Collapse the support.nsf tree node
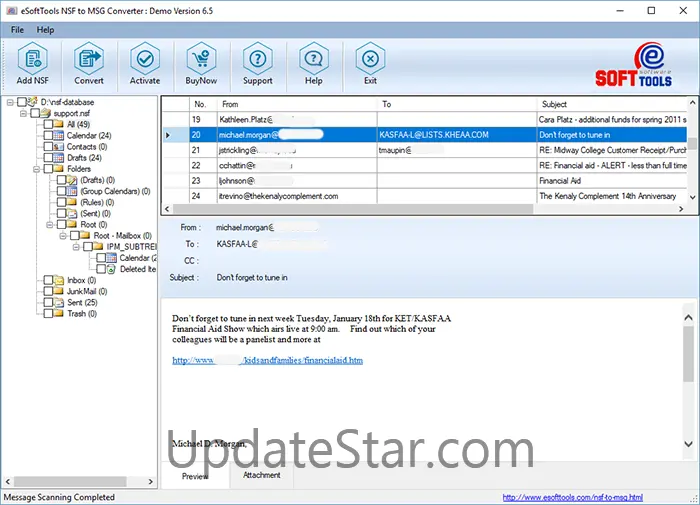Screen dimensions: 700x505 (x=23, y=113)
